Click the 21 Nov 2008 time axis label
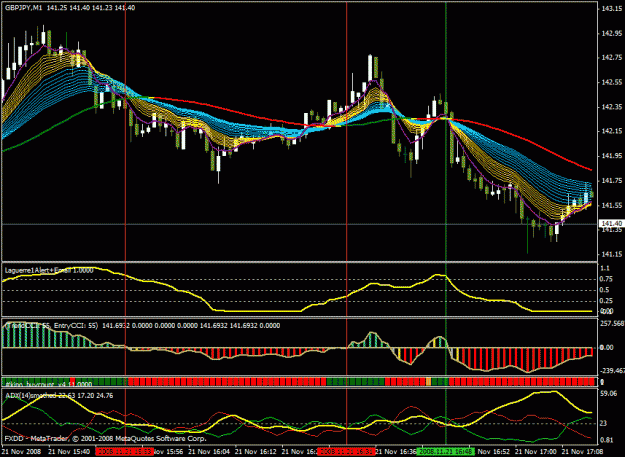 [19, 452]
